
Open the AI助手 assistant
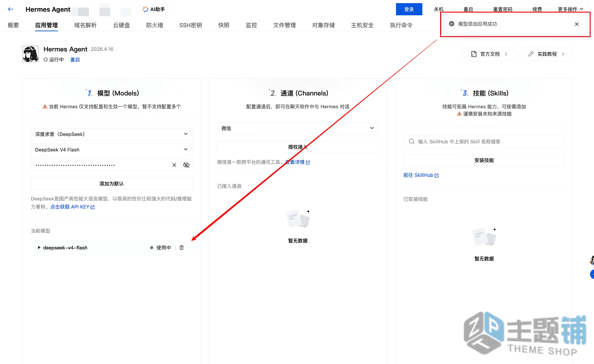pos(154,9)
